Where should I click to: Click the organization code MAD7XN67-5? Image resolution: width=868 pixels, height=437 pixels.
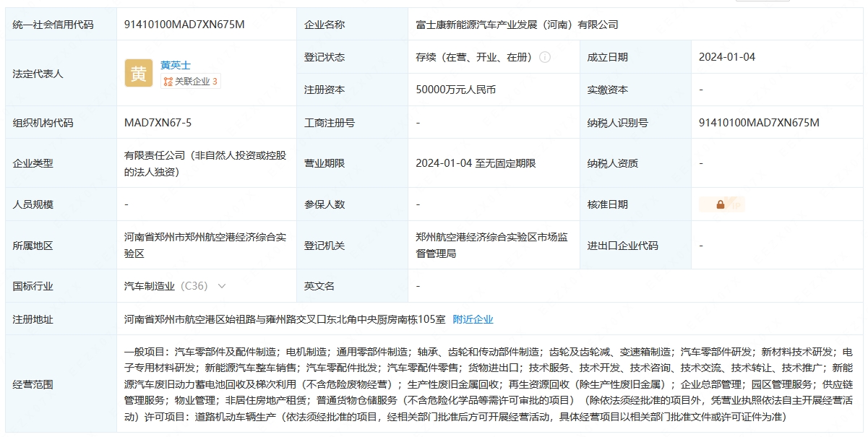[x=158, y=123]
